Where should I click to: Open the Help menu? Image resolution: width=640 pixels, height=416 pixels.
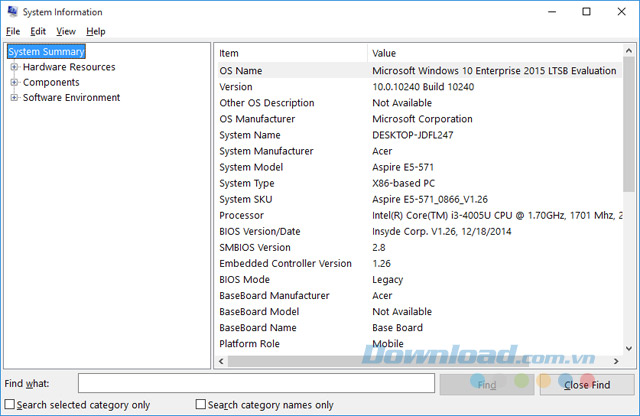coord(96,31)
